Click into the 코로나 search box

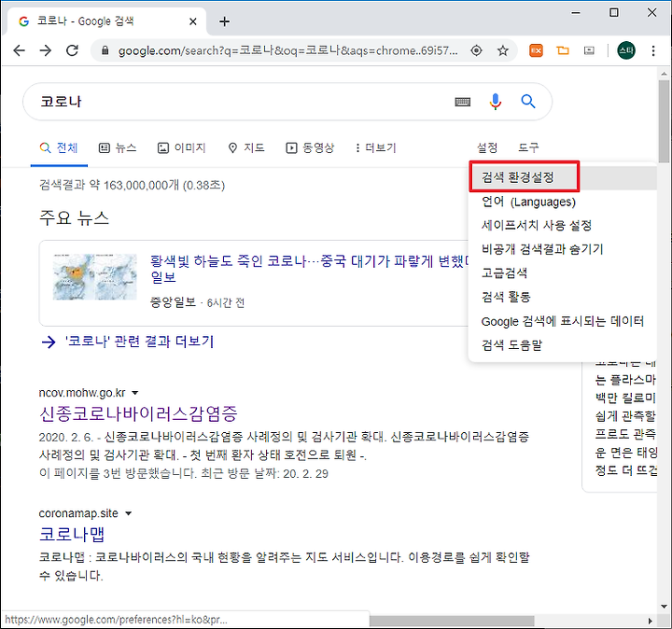[x=240, y=102]
